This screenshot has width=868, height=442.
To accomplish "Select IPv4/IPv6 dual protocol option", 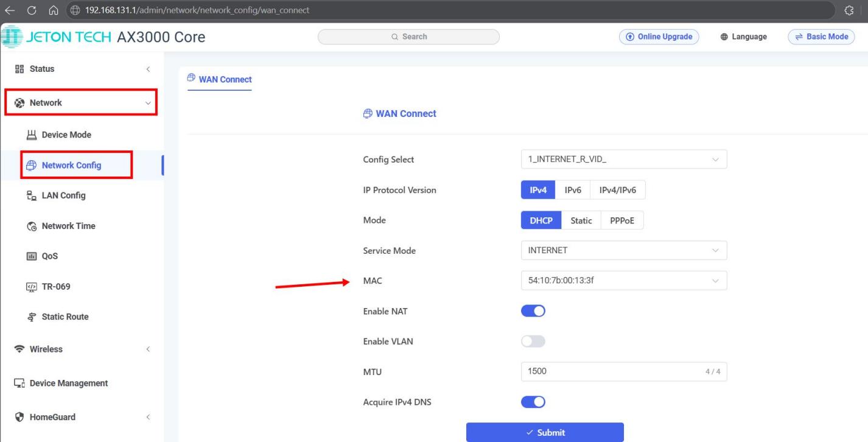I will click(617, 190).
